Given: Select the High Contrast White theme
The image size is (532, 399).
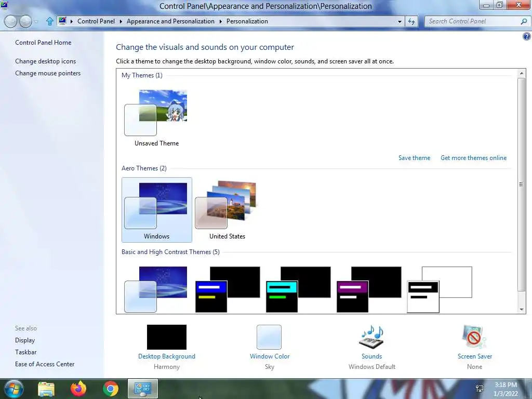Looking at the screenshot, I should (x=440, y=289).
